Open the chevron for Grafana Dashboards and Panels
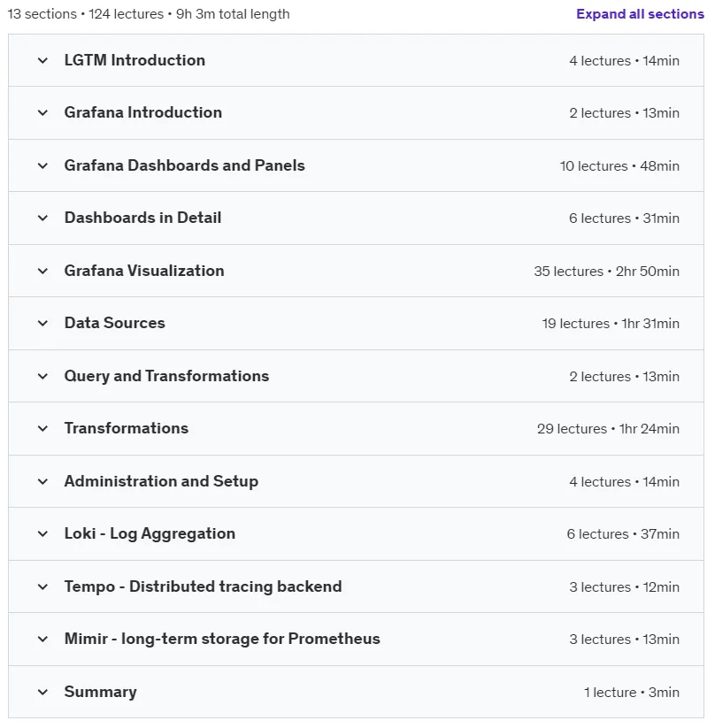715x728 pixels. (x=42, y=165)
